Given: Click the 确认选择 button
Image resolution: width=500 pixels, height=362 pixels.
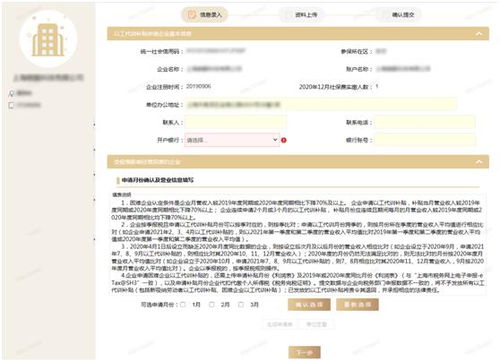Looking at the screenshot, I should [309, 304].
